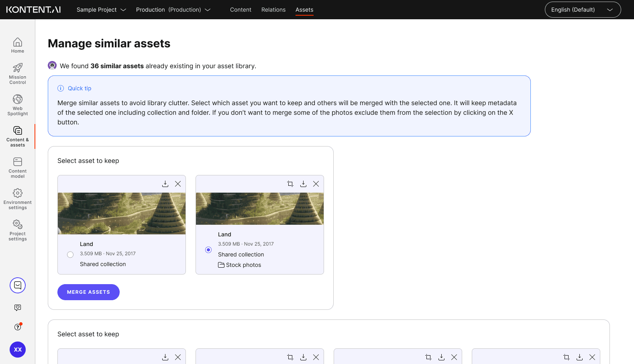Crop third asset in second group
Image resolution: width=634 pixels, height=364 pixels.
(x=428, y=357)
